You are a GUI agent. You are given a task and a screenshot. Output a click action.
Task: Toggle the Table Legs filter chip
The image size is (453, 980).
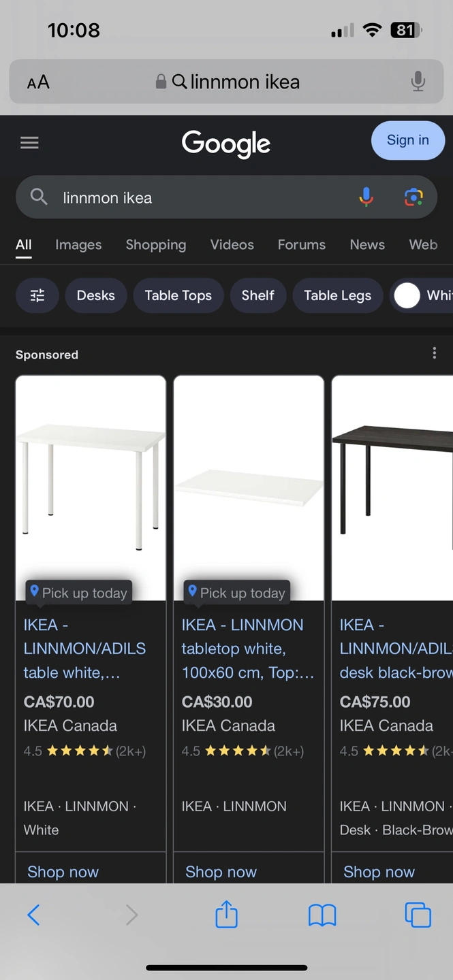point(338,295)
